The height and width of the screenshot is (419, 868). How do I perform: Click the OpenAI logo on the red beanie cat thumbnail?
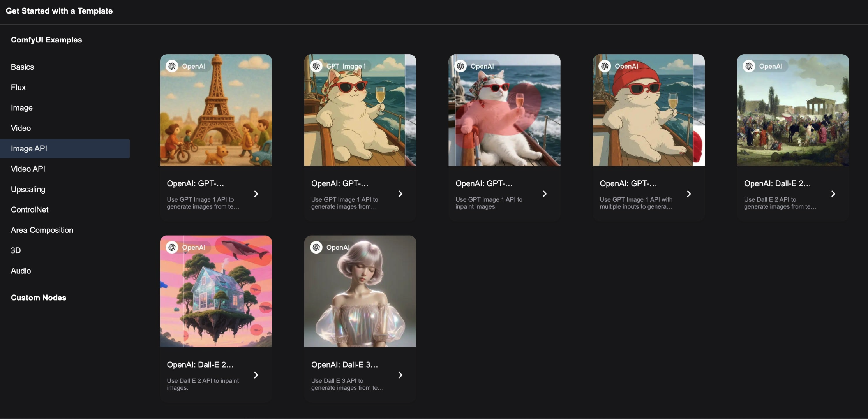[x=605, y=66]
